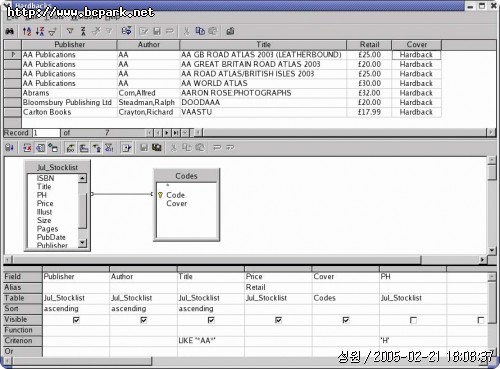Screen dimensions: 500x369
Task: Sort ascending with the A-Z icon
Action: point(27,31)
